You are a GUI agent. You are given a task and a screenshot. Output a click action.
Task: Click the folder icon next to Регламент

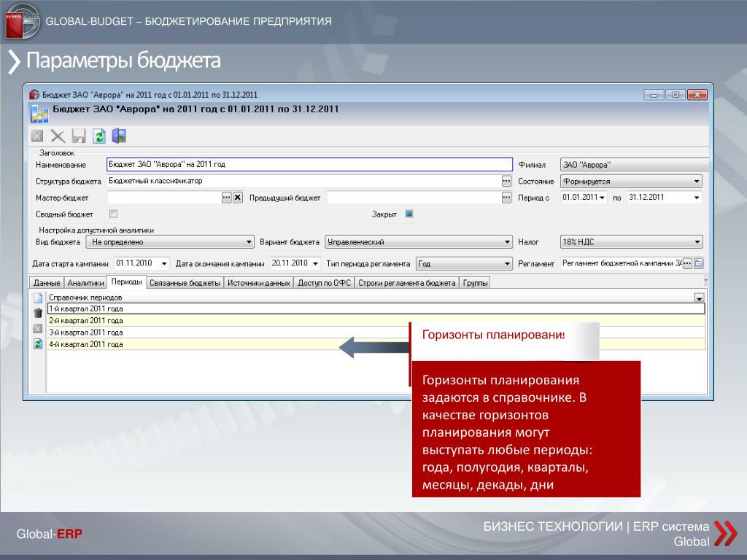coord(699,263)
